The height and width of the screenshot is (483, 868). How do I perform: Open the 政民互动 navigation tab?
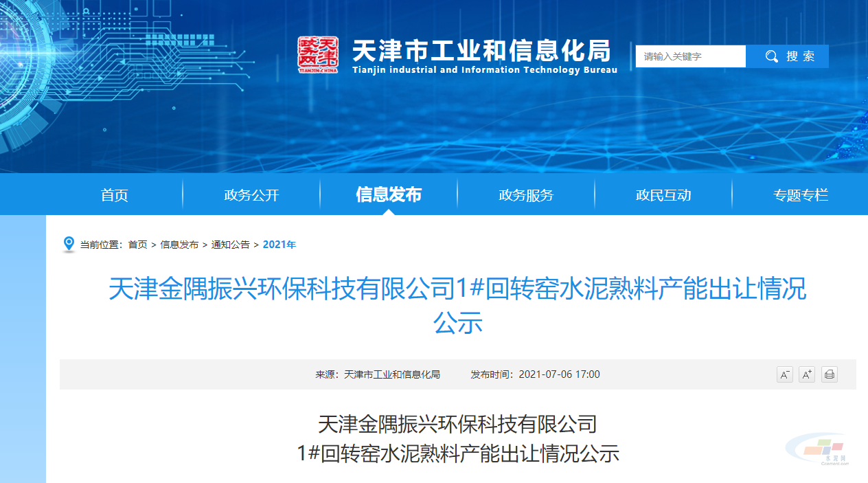[663, 195]
